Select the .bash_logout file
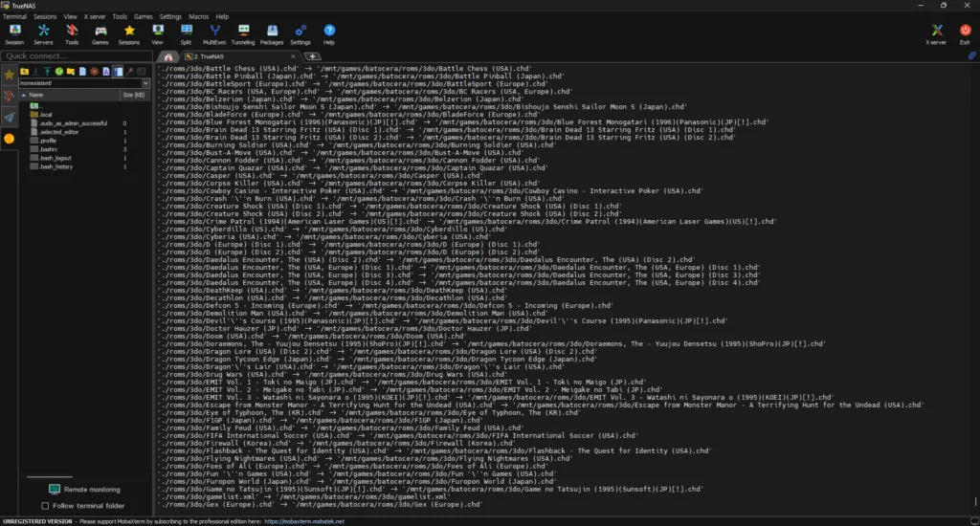This screenshot has height=526, width=980. [x=51, y=159]
